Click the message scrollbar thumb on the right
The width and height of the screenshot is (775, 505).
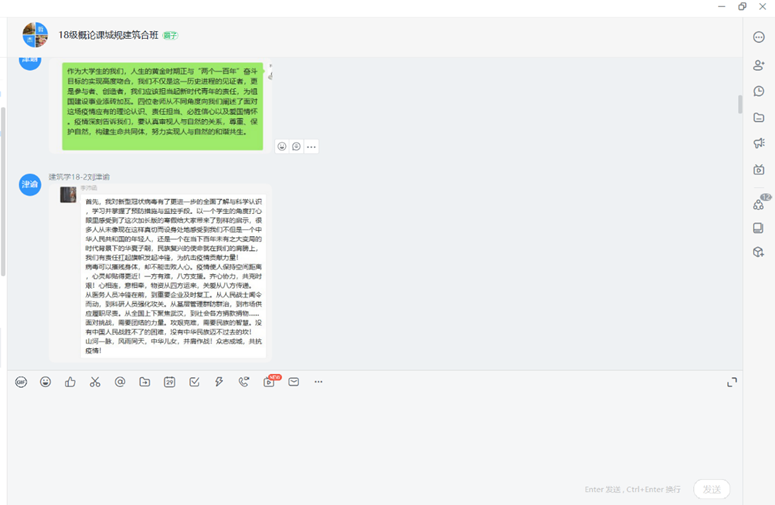[x=740, y=104]
